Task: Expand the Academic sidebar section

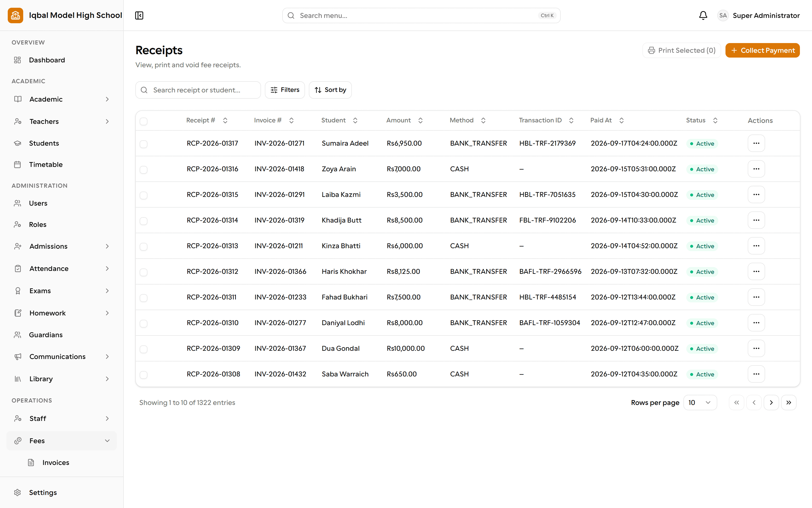Action: pos(62,99)
